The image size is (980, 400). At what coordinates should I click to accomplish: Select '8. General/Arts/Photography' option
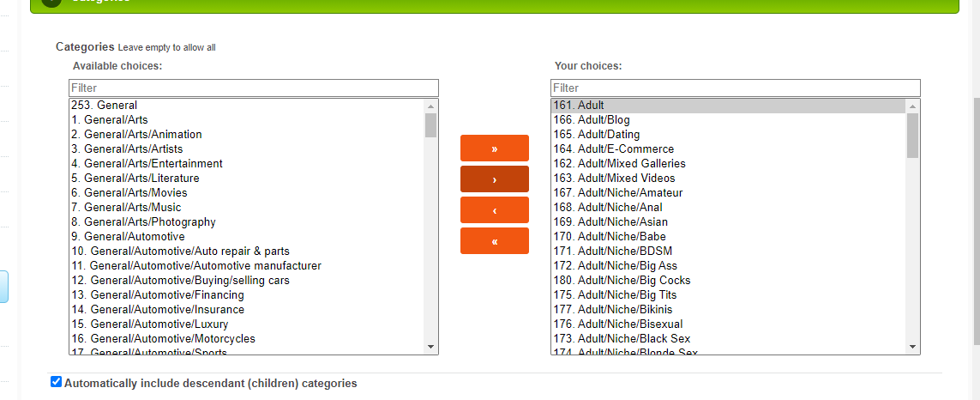[x=247, y=221]
